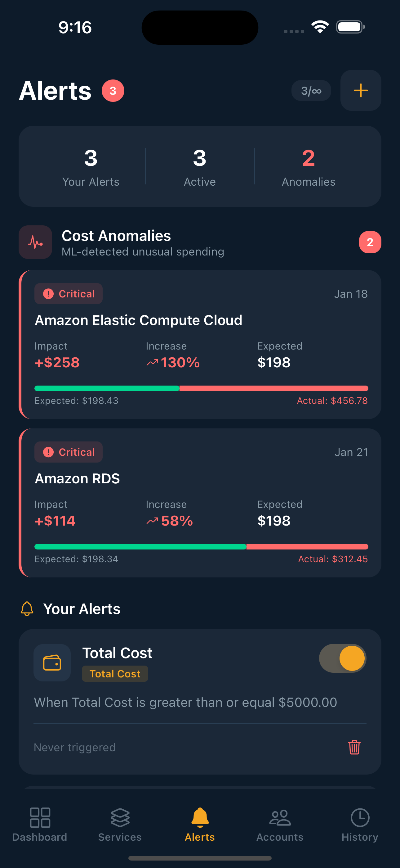This screenshot has height=868, width=400.
Task: Click the Your Alerts bell icon
Action: click(x=27, y=608)
